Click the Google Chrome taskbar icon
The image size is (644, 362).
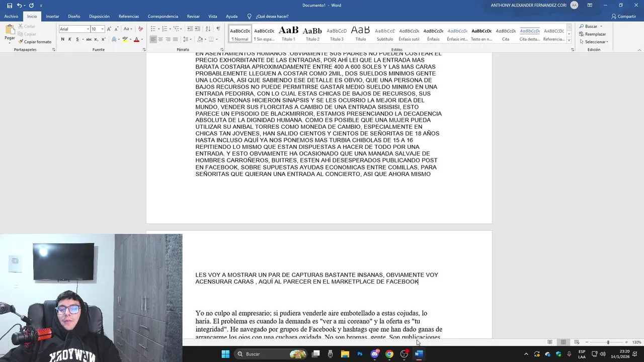point(389,354)
